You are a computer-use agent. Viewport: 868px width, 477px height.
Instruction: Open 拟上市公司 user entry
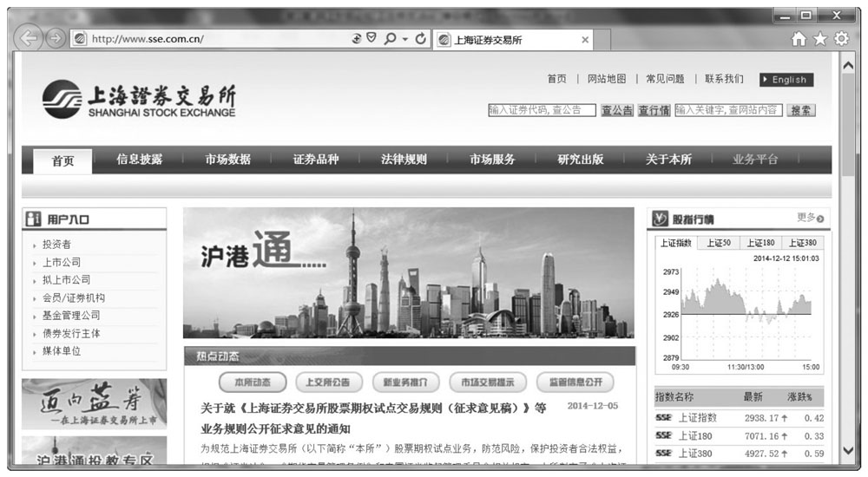[x=67, y=279]
